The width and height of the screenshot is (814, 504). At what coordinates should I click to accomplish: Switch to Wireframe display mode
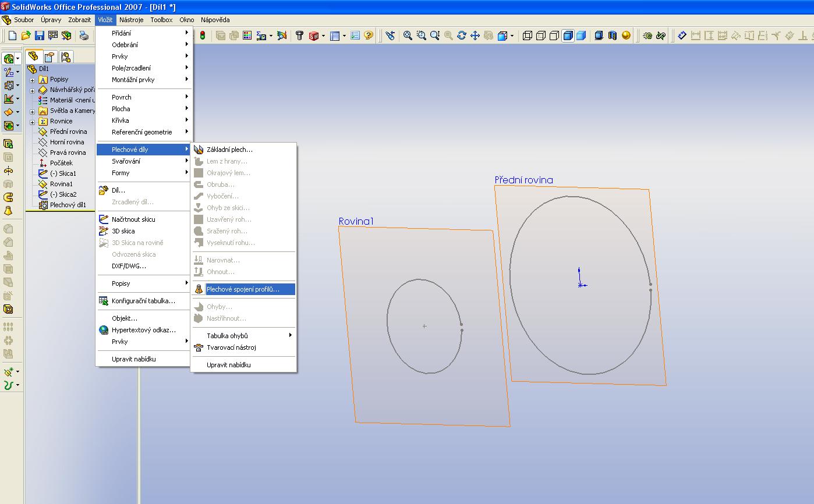click(x=528, y=36)
